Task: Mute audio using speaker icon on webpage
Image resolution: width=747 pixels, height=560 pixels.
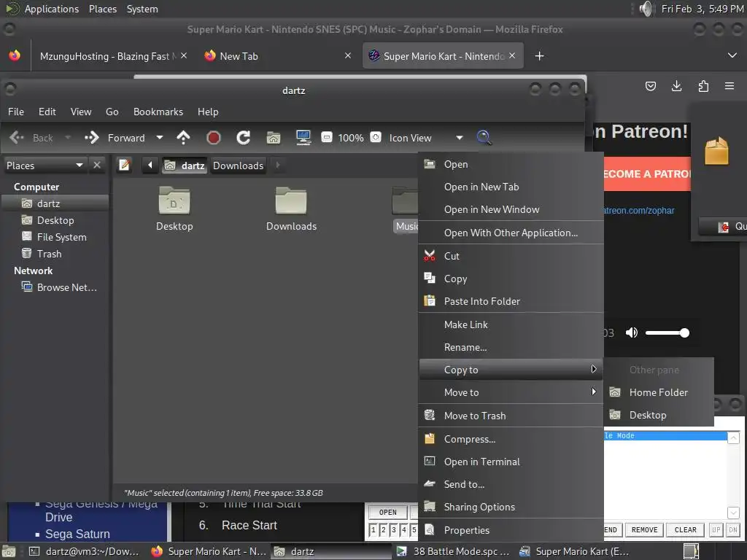Action: click(632, 332)
